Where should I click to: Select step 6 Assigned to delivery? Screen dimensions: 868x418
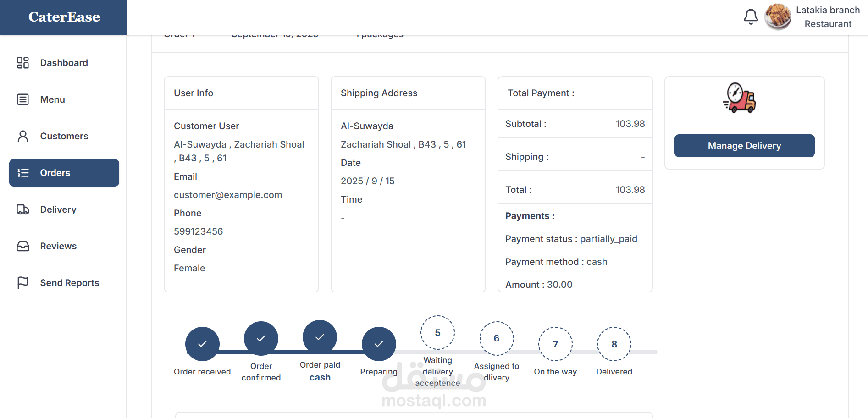coord(497,338)
